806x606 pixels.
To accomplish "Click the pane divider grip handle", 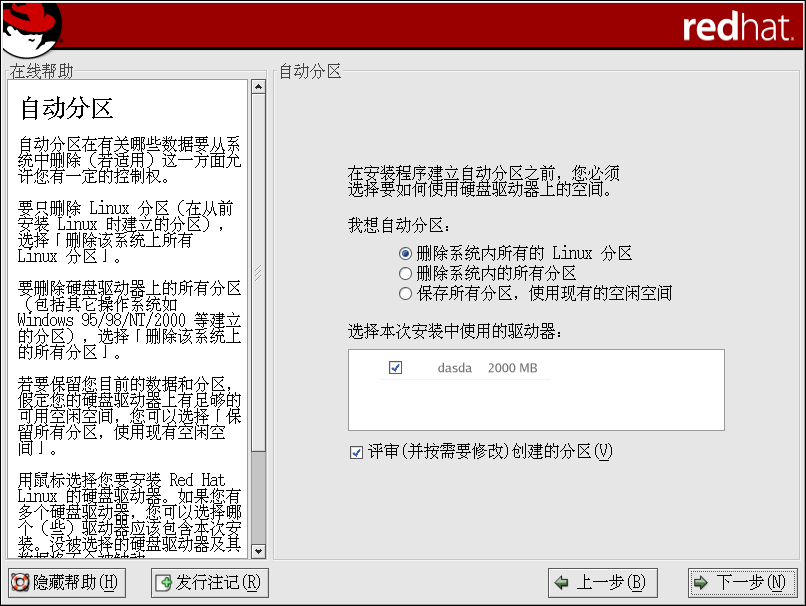I will click(x=258, y=272).
